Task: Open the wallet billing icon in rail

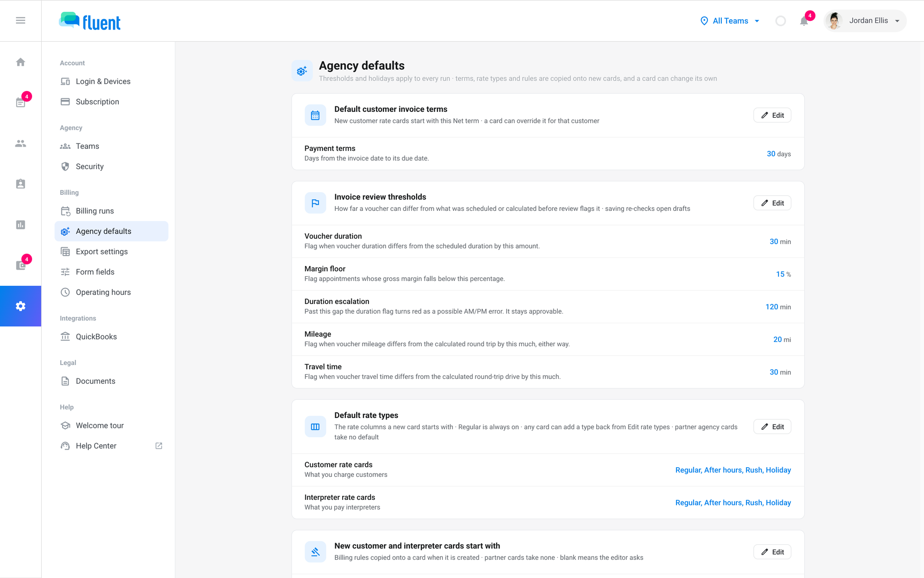Action: 20,265
